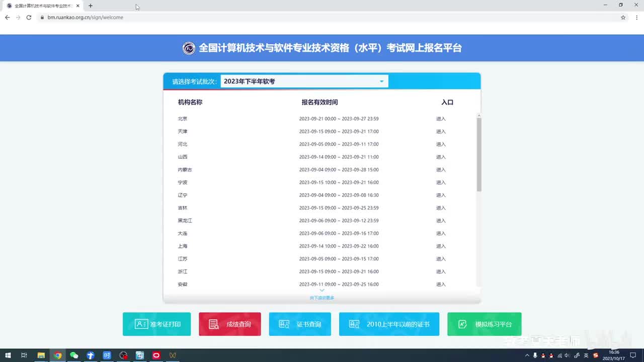Click the Sogou input method tray icon
644x362 pixels.
(x=596, y=355)
